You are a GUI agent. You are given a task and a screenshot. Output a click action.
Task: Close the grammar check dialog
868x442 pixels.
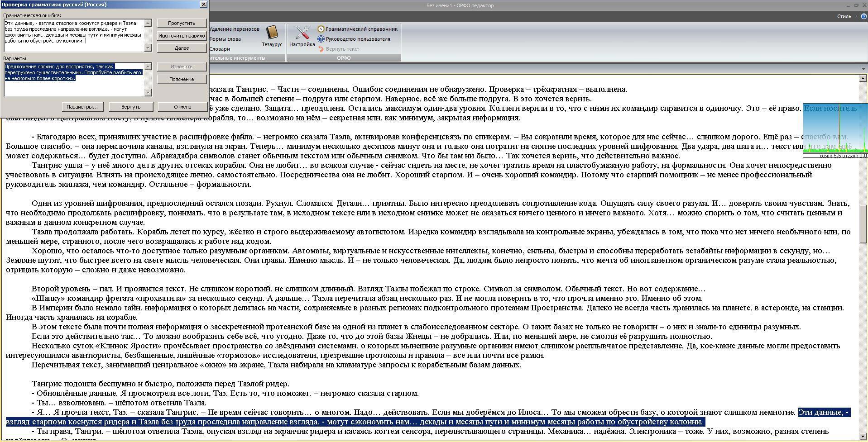(x=203, y=4)
